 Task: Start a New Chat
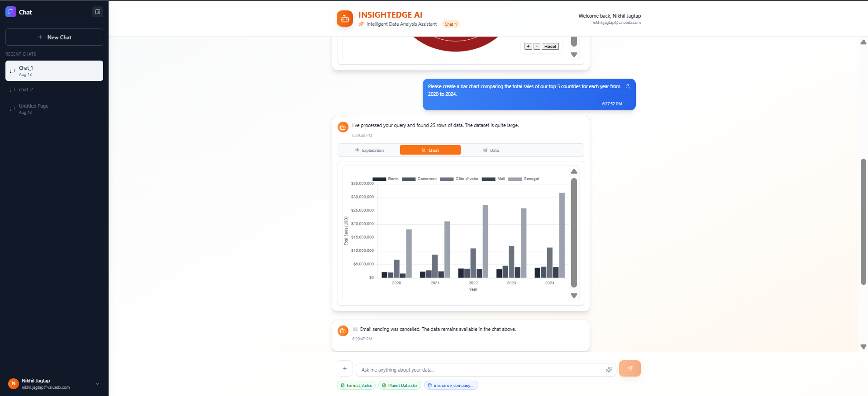tap(54, 37)
